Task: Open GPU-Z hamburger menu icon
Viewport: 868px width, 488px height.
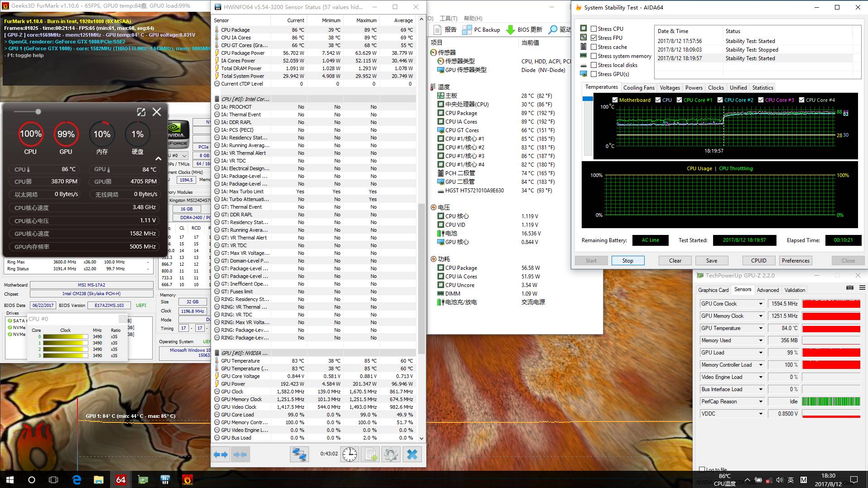Action: tap(862, 288)
